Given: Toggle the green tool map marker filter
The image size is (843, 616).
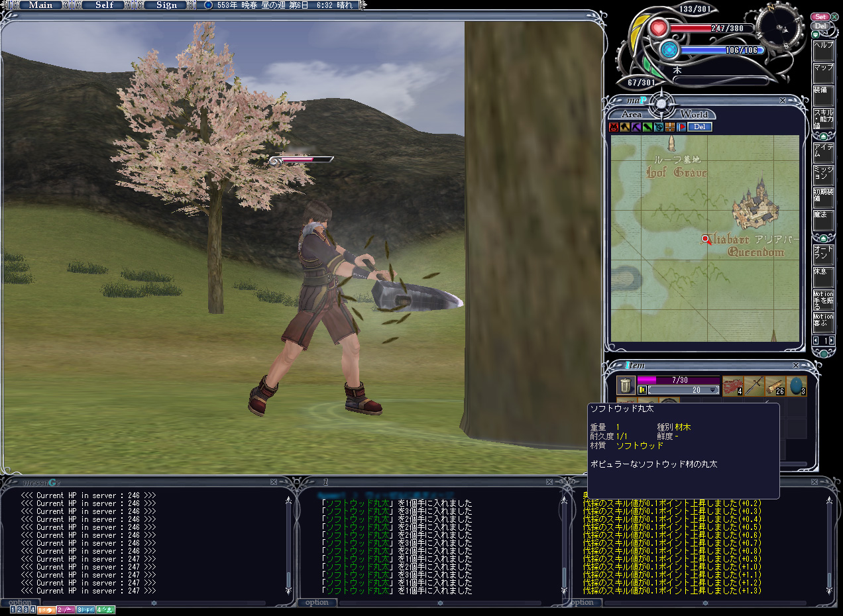Looking at the screenshot, I should pos(647,127).
